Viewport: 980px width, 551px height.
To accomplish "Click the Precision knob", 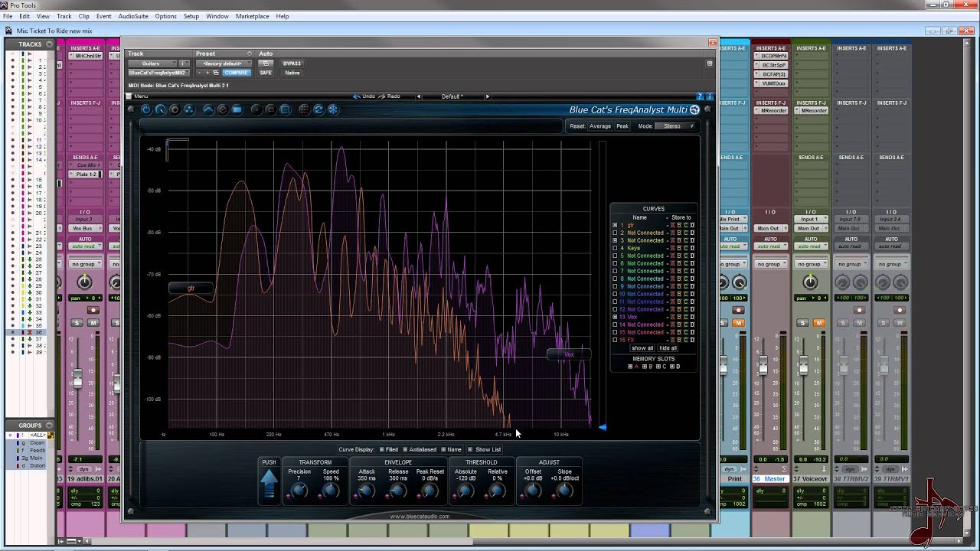I will click(x=299, y=490).
